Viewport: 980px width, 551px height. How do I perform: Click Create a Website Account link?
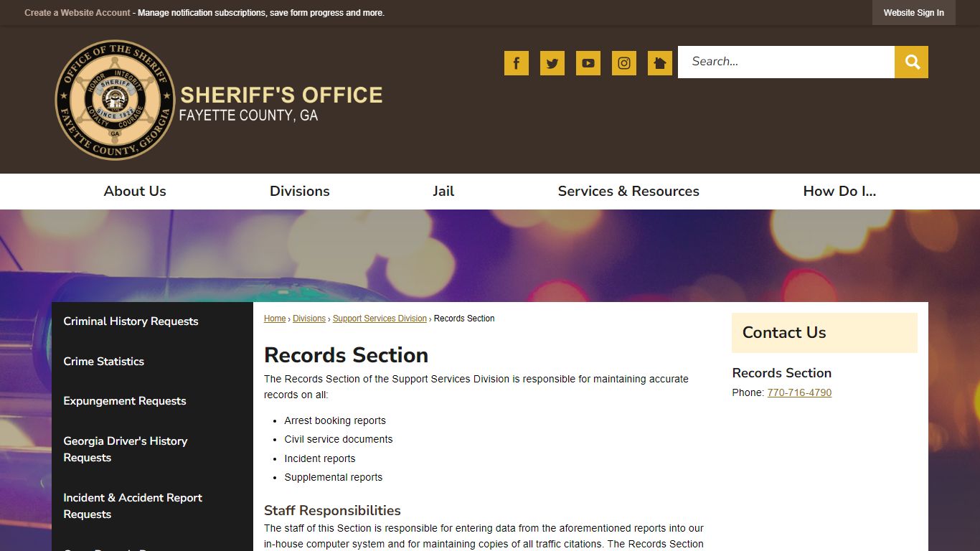[77, 13]
